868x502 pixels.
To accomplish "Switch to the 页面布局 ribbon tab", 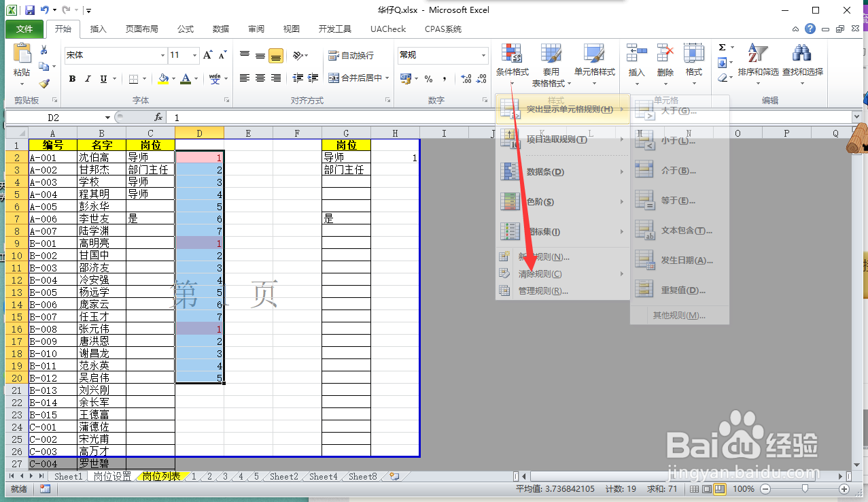I will tap(142, 29).
